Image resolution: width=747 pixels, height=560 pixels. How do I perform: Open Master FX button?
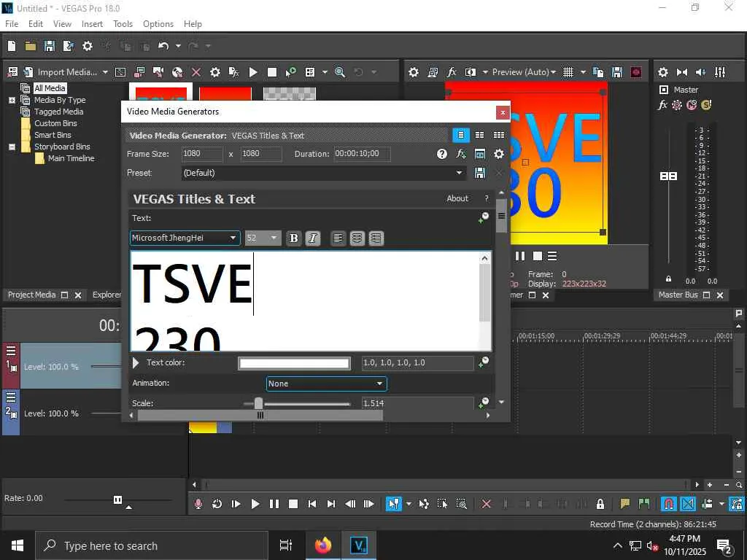pos(662,105)
